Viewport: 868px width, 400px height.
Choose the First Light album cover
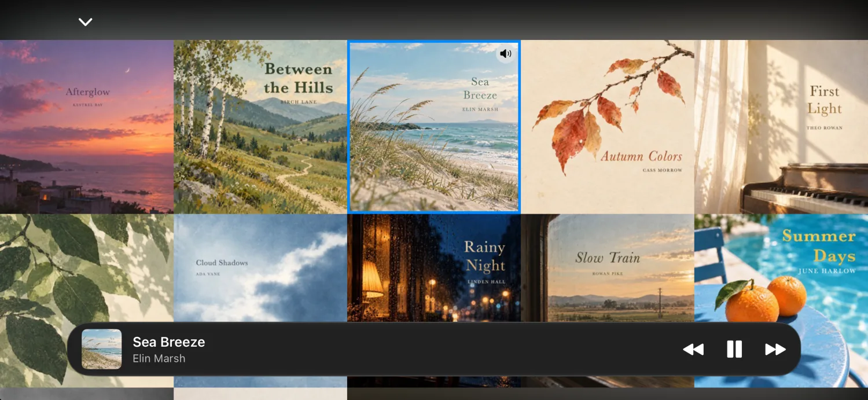click(x=781, y=127)
